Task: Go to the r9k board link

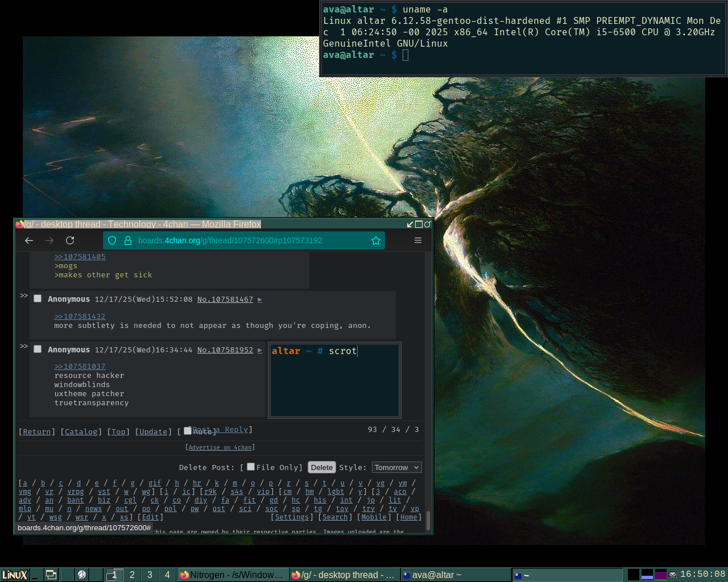Action: pyautogui.click(x=210, y=492)
